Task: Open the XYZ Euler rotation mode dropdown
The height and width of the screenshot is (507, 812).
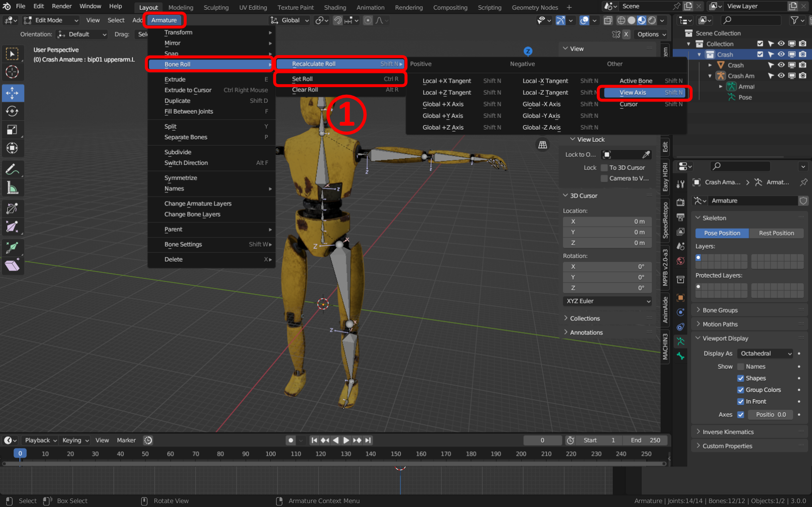Action: (x=607, y=301)
